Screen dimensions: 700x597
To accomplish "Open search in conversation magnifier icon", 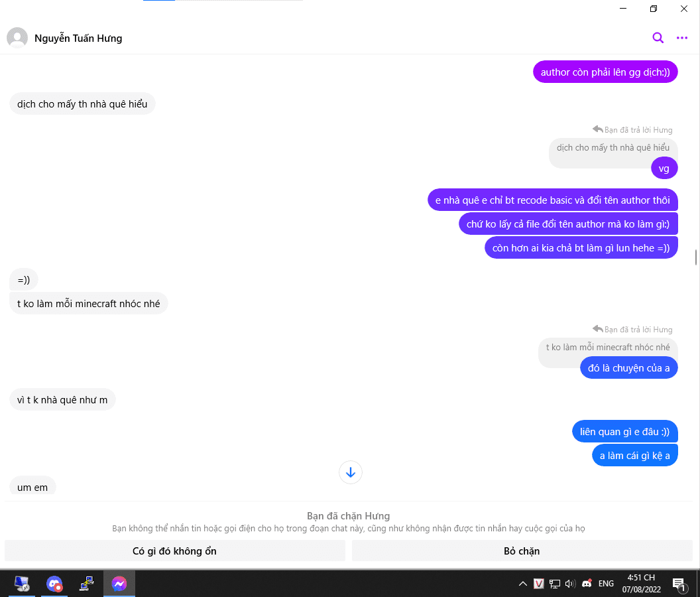I will point(658,38).
